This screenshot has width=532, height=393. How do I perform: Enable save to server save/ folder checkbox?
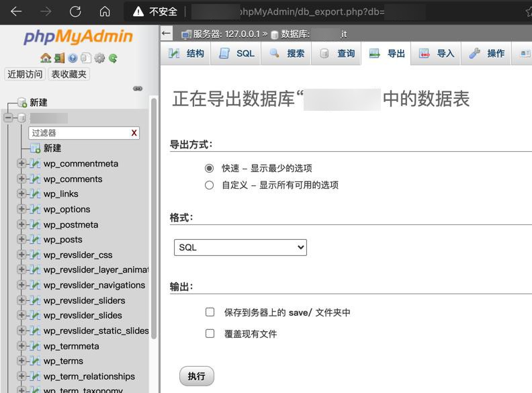pyautogui.click(x=210, y=312)
